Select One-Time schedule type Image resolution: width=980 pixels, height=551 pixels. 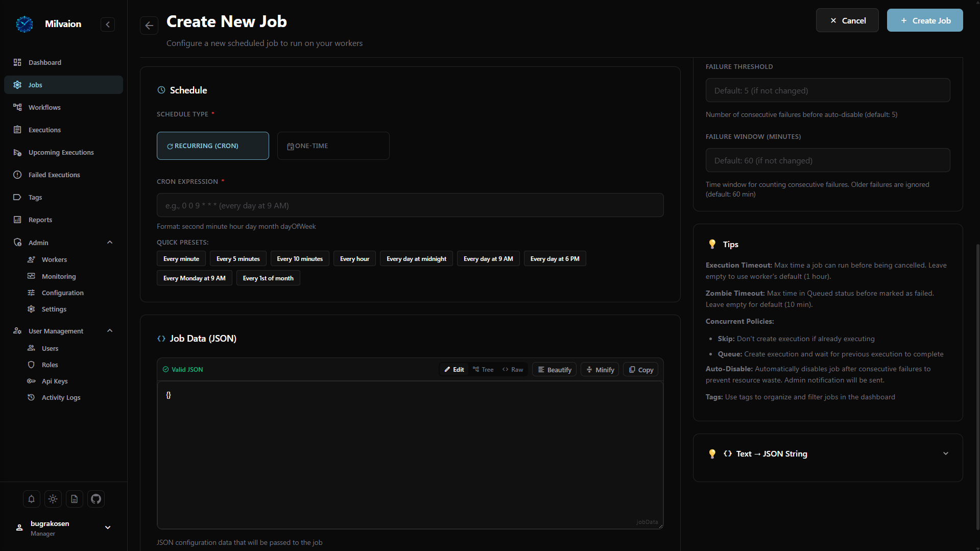pos(333,146)
